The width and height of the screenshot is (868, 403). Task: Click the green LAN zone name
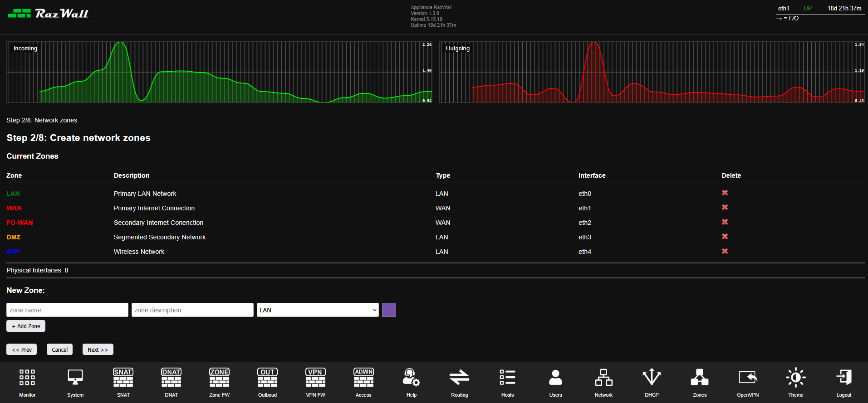pos(13,194)
